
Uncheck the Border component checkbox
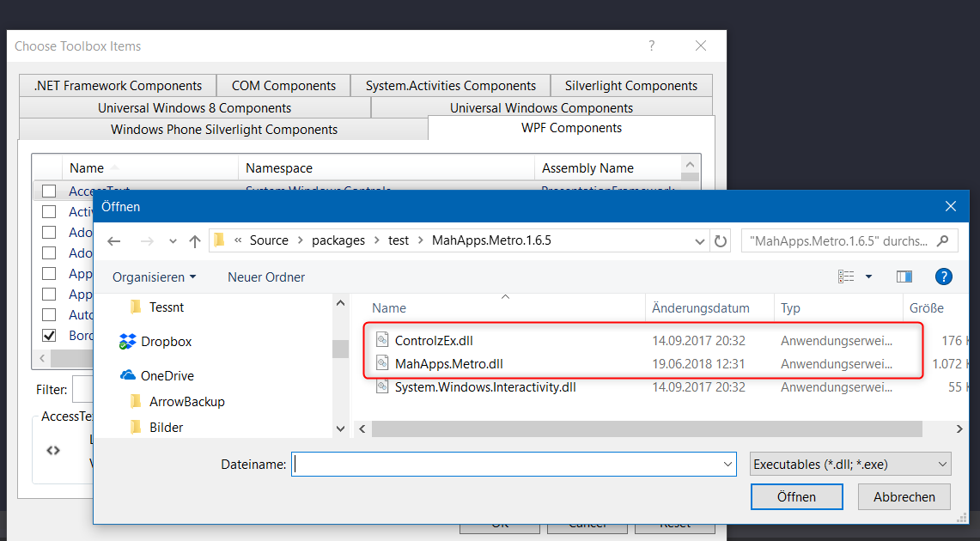(49, 335)
